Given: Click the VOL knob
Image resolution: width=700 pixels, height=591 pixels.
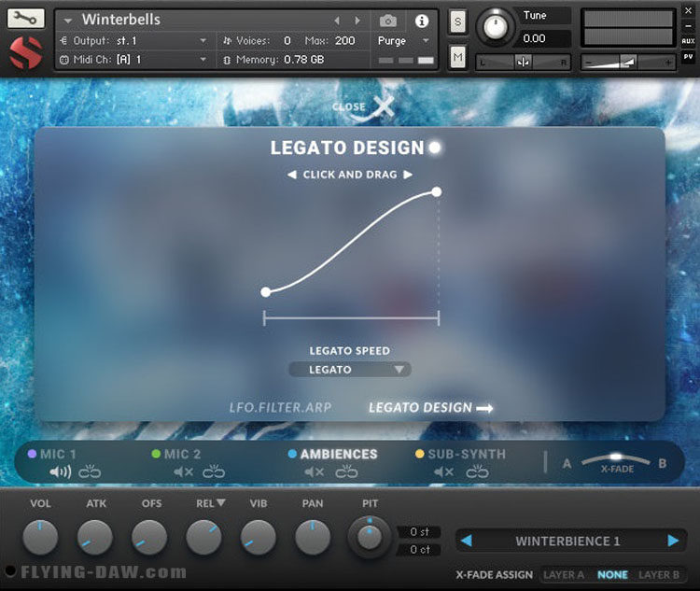Looking at the screenshot, I should pyautogui.click(x=40, y=537).
